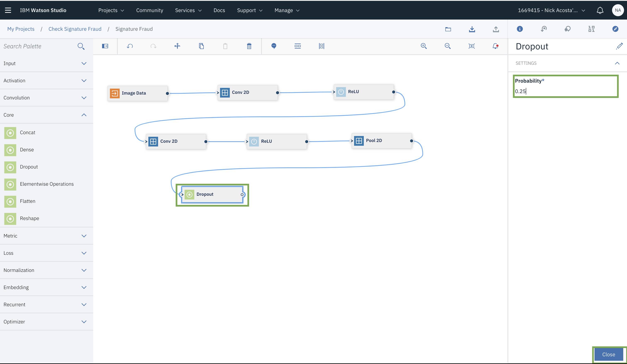The width and height of the screenshot is (627, 364).
Task: Select the Image Data canvas node
Action: (138, 93)
